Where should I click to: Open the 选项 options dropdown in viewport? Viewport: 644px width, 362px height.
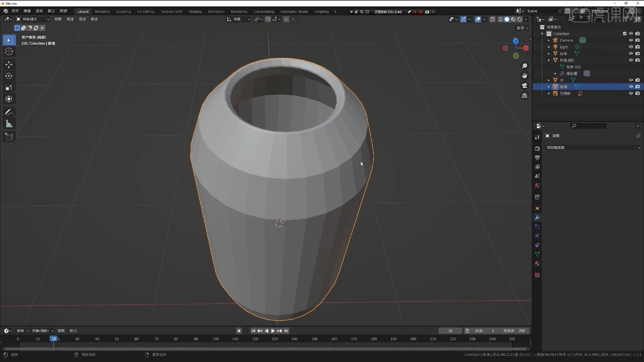(x=522, y=28)
